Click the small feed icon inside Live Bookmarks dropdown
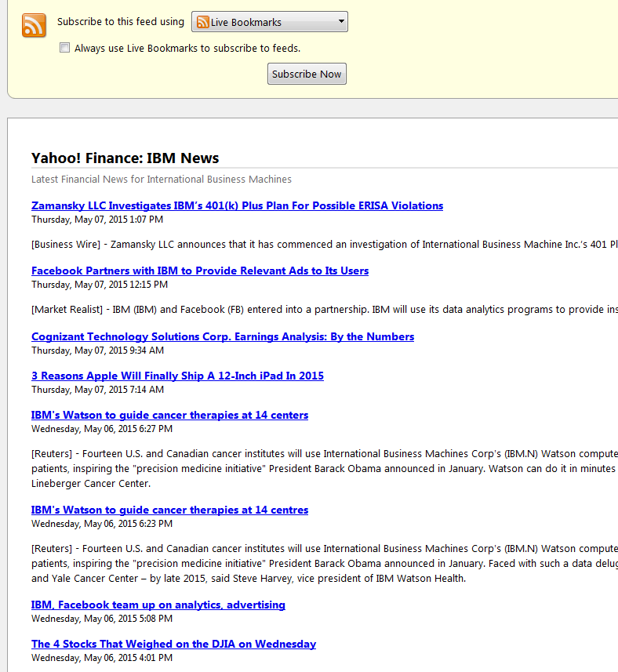The height and width of the screenshot is (672, 618). 202,22
